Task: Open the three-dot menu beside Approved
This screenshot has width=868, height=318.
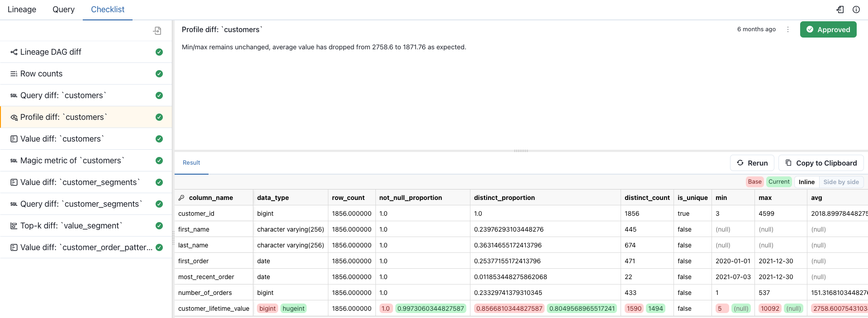Action: click(x=788, y=29)
